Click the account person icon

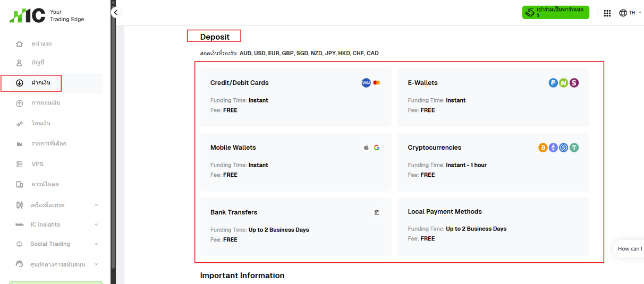[x=20, y=63]
